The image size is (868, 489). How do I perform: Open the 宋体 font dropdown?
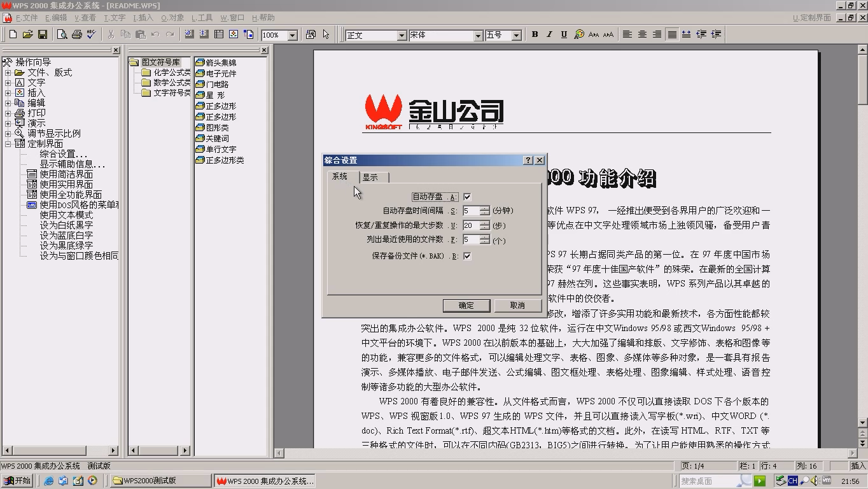[x=478, y=36]
